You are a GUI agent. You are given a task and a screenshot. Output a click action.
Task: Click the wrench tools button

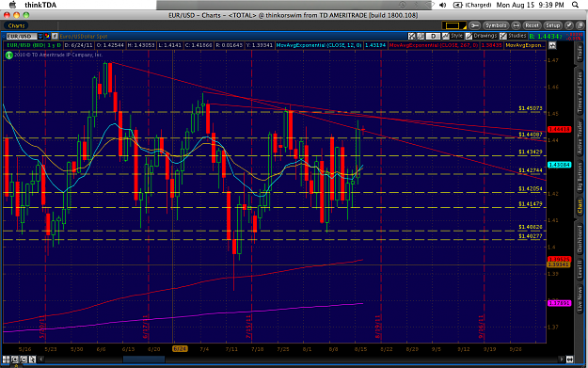point(475,25)
